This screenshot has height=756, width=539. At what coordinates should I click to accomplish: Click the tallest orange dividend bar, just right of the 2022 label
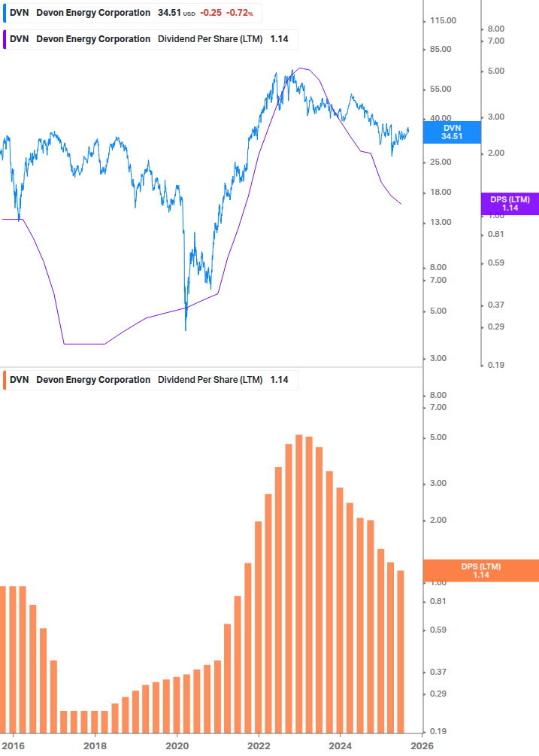pos(298,584)
